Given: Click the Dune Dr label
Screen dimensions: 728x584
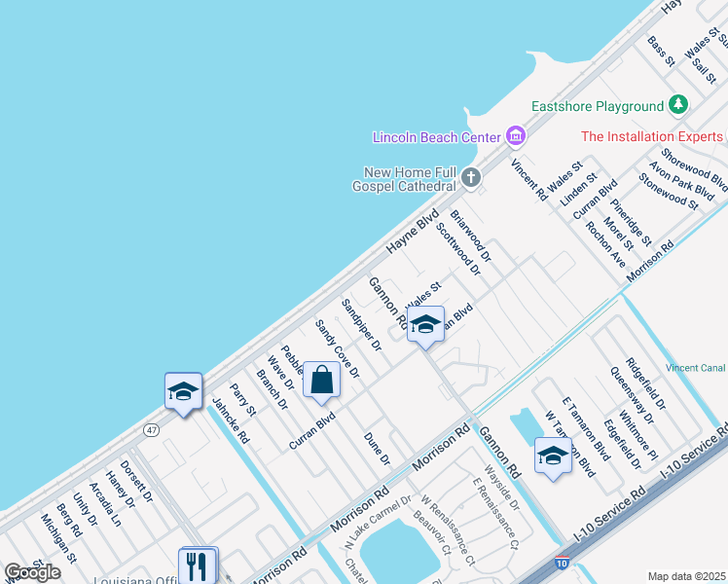Looking at the screenshot, I should (377, 449).
